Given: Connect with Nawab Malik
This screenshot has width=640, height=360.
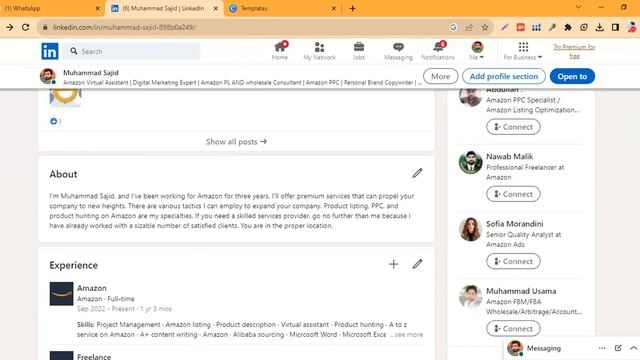Looking at the screenshot, I should pyautogui.click(x=513, y=194).
